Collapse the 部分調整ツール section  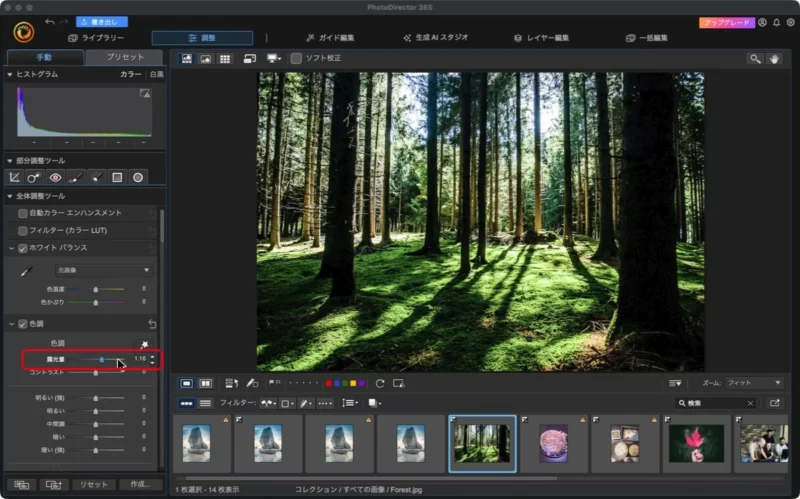[x=10, y=161]
